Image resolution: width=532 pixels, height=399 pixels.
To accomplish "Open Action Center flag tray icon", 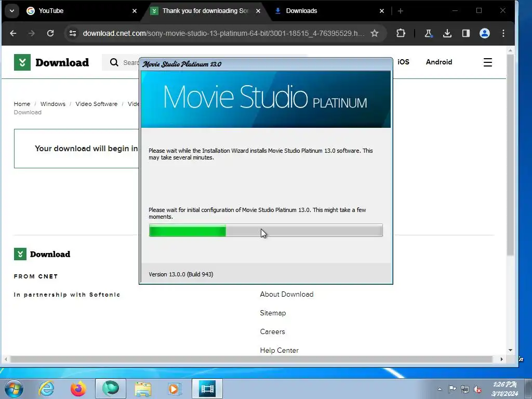I will (453, 389).
